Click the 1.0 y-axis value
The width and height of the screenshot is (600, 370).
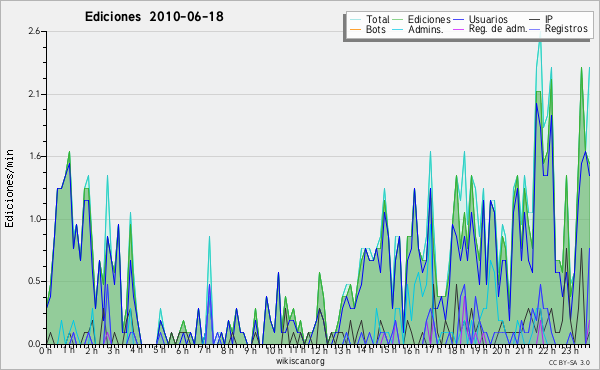click(34, 219)
